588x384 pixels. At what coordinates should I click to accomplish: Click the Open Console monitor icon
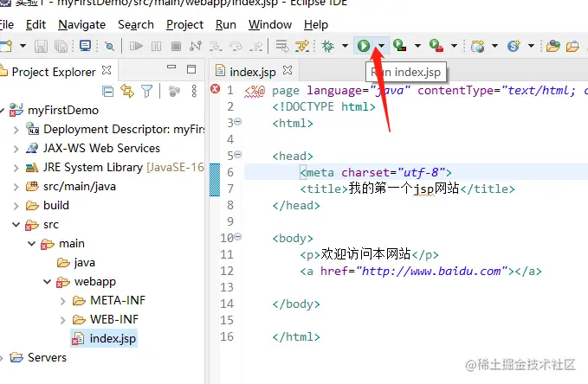coord(85,46)
